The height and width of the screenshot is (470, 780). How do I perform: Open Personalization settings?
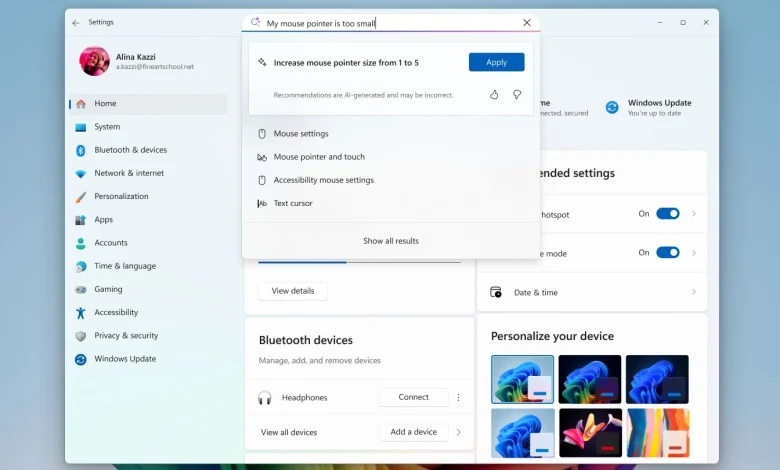click(x=148, y=196)
